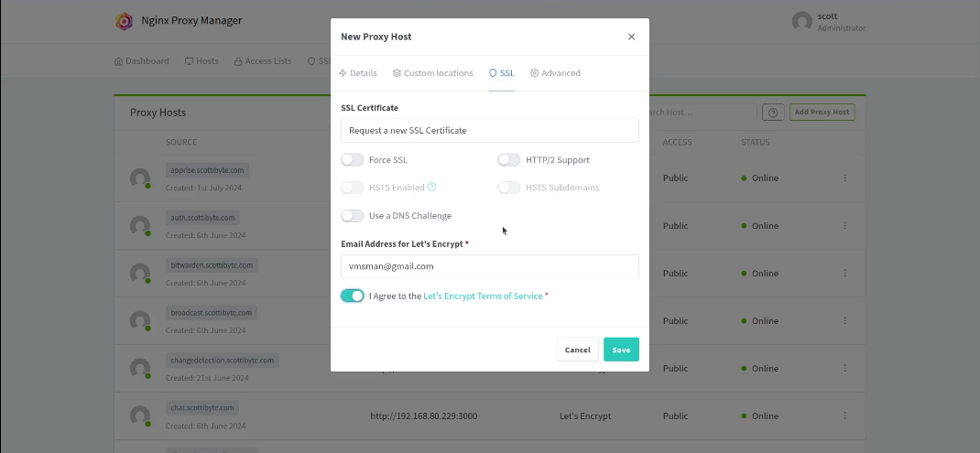This screenshot has width=980, height=453.
Task: Open the SSL Certificate dropdown
Action: (x=489, y=130)
